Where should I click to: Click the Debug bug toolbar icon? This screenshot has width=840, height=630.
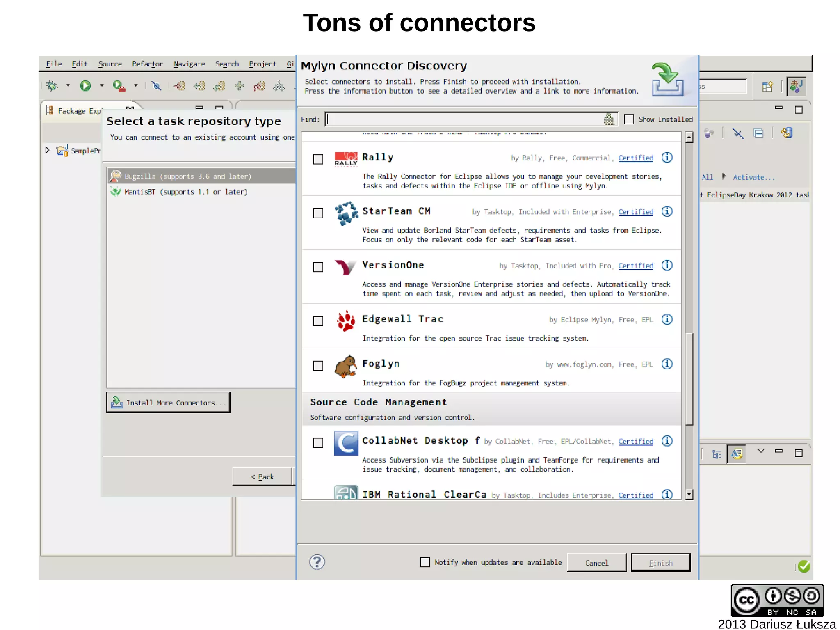(52, 86)
